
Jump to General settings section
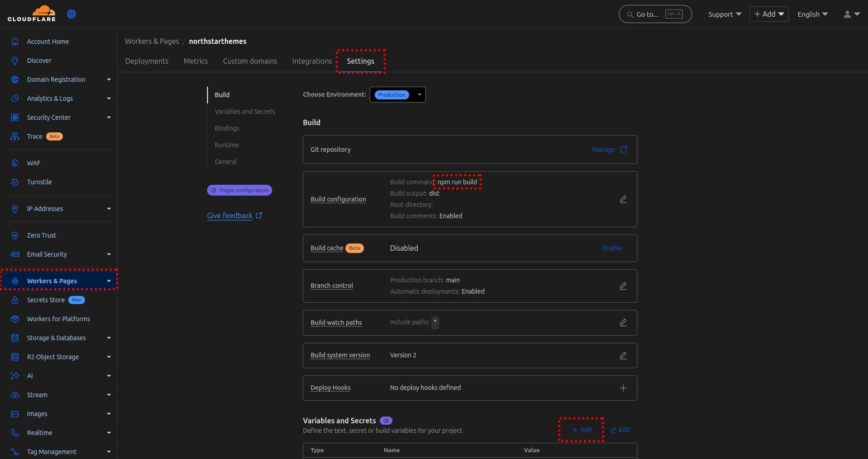click(226, 162)
